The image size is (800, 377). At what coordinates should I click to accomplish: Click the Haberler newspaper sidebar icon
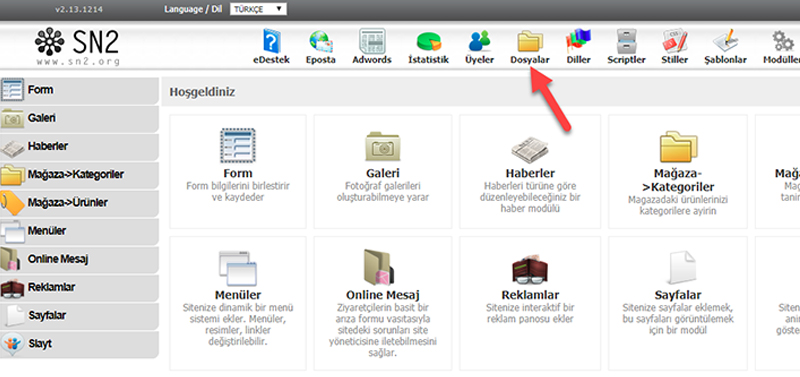pos(12,148)
